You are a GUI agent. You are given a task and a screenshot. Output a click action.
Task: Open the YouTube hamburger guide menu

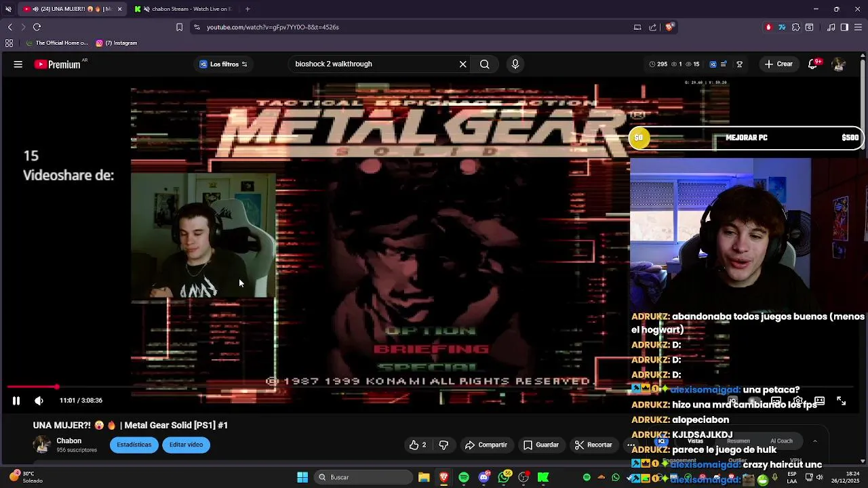tap(18, 64)
